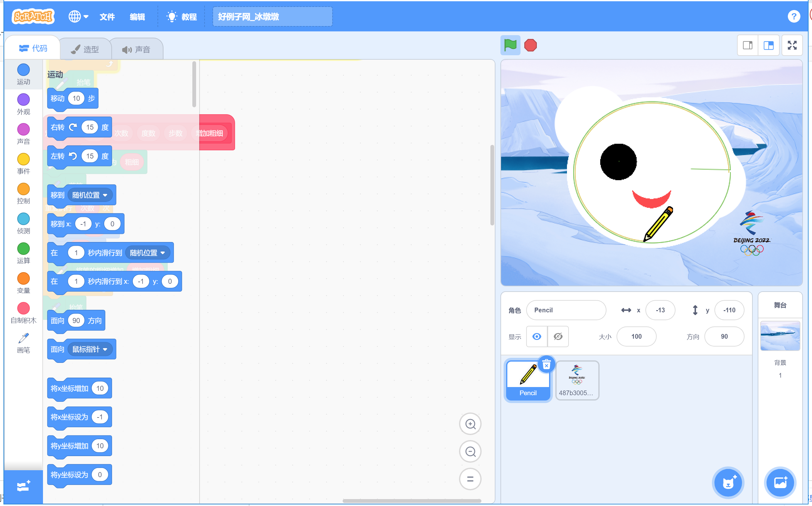
Task: Click the Beijing 2022 logo on stage
Action: coord(751,233)
